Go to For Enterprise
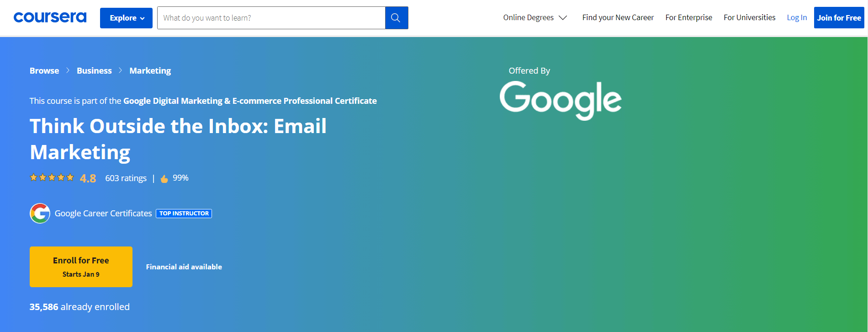Image resolution: width=868 pixels, height=332 pixels. point(688,17)
